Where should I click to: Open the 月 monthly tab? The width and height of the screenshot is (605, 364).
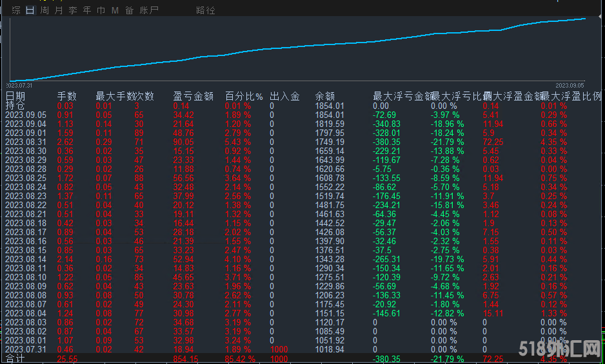coord(59,10)
